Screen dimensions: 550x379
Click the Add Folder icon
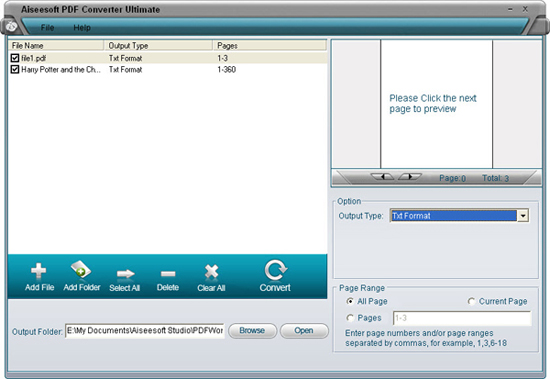(81, 270)
